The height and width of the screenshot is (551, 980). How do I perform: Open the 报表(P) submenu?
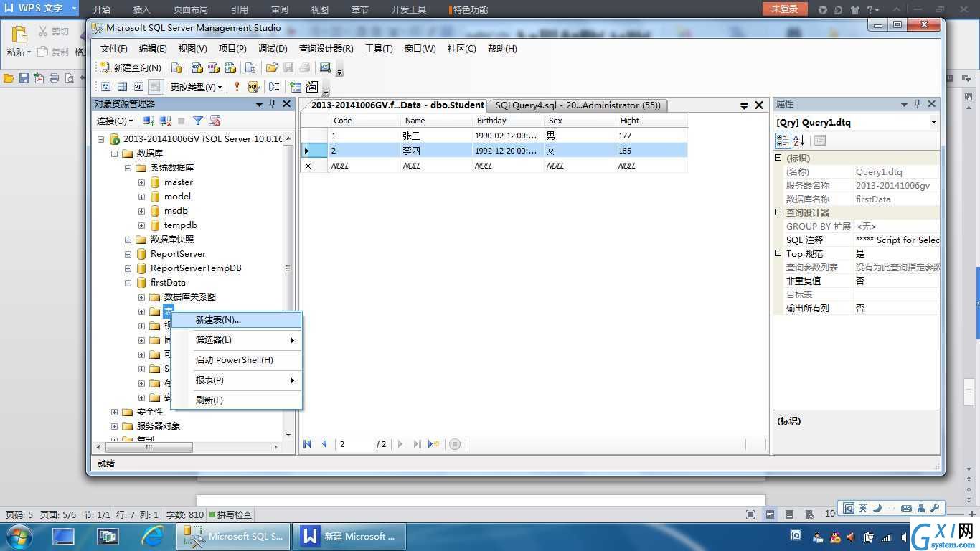click(x=237, y=380)
